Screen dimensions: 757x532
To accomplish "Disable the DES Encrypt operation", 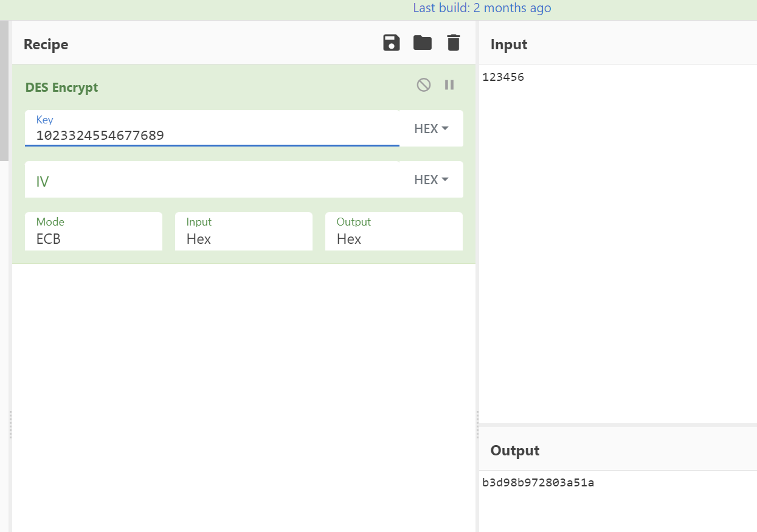I will pos(424,85).
